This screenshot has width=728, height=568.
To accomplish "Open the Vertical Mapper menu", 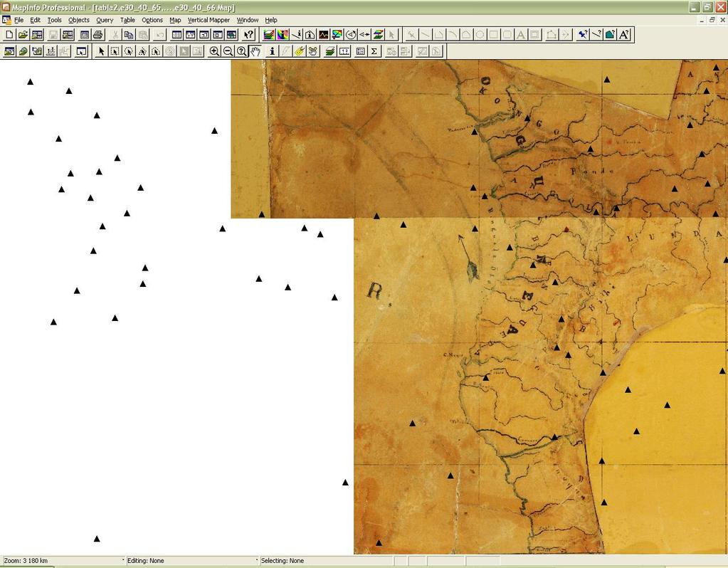I will click(209, 20).
